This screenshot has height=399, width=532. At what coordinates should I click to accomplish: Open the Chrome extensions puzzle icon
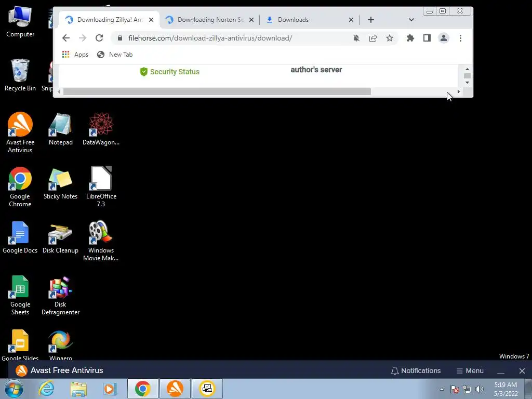410,38
